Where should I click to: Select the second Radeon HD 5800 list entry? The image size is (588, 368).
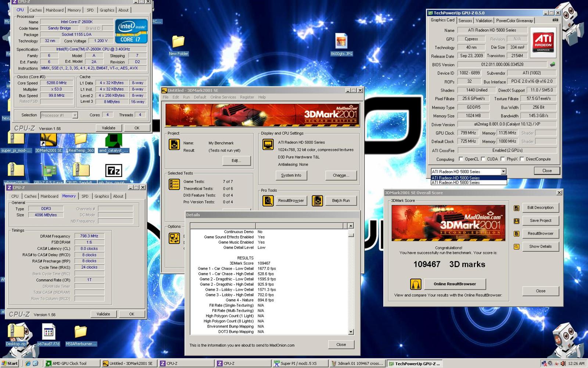469,183
